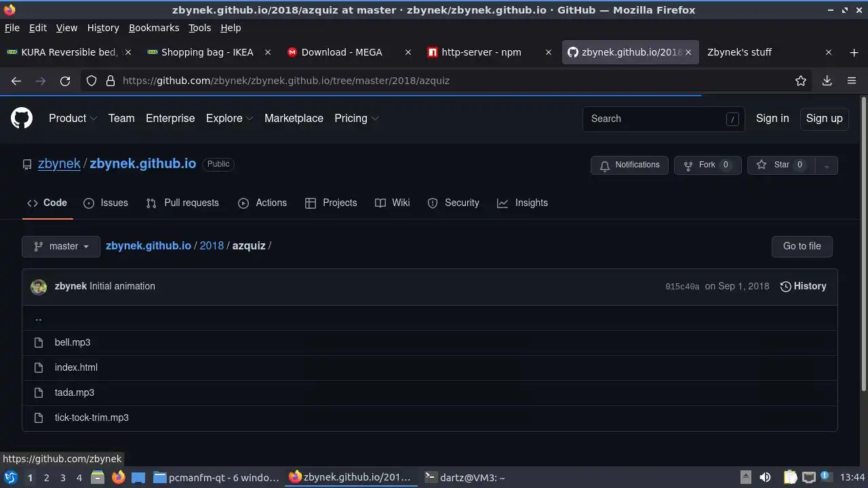
Task: Click the bell.mp3 file icon
Action: 39,342
